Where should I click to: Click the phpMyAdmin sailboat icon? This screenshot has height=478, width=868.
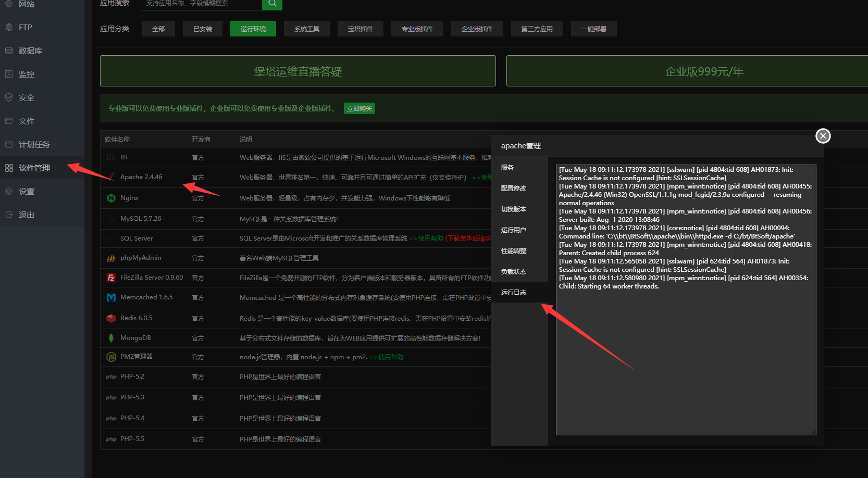pos(111,258)
